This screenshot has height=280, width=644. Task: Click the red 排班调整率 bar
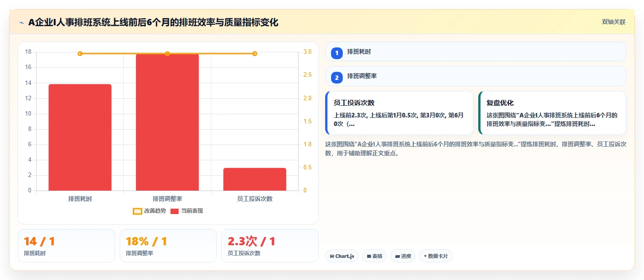(x=167, y=122)
